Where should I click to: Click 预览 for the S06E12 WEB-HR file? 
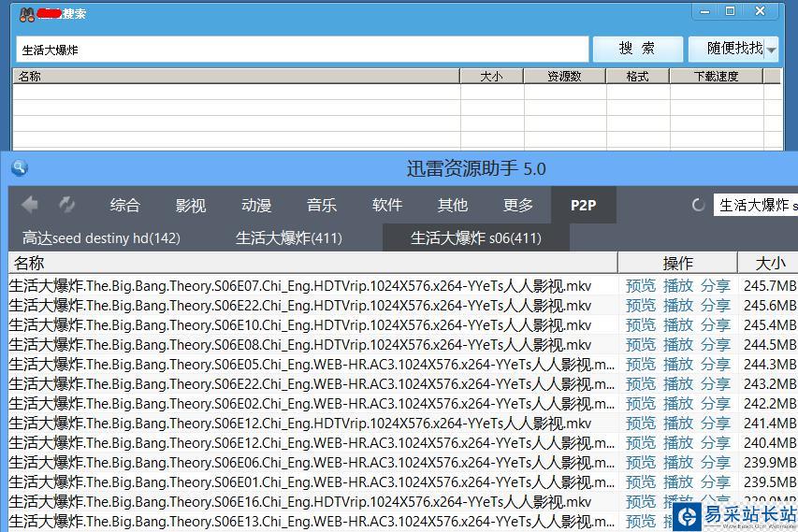tap(640, 443)
